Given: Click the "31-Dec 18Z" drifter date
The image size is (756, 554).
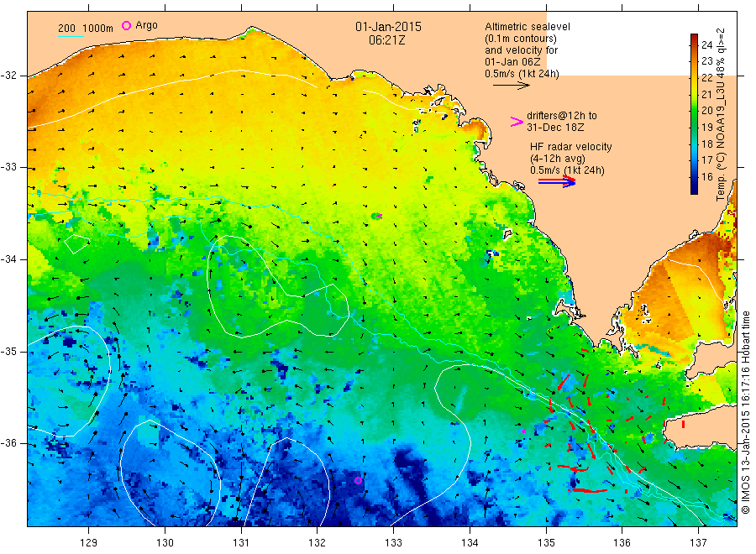Looking at the screenshot, I should (x=555, y=128).
